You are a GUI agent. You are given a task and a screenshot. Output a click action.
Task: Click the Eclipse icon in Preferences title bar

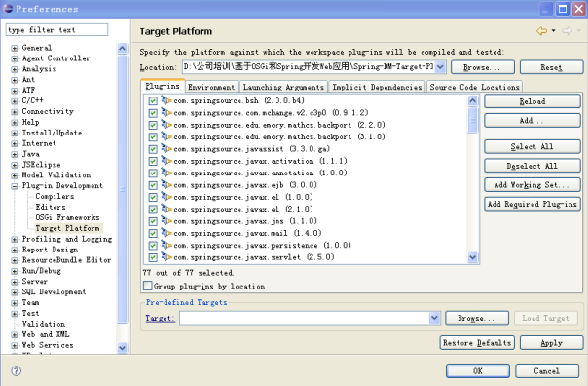(x=8, y=8)
